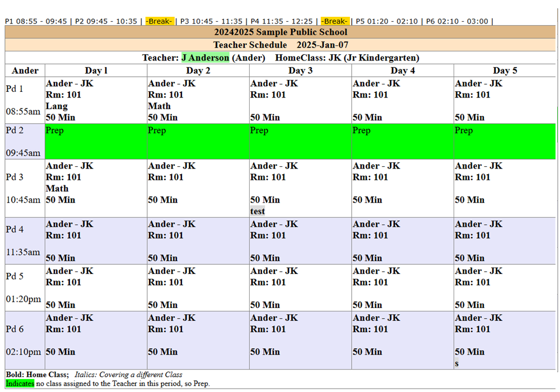Click the first yellow -Break- label after P2
Image resolution: width=560 pixels, height=392 pixels.
159,21
